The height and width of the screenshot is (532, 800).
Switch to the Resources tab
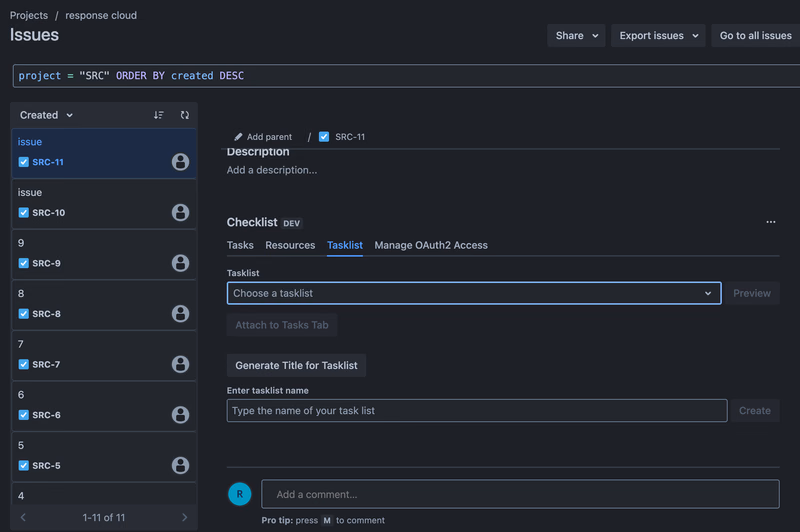(290, 245)
